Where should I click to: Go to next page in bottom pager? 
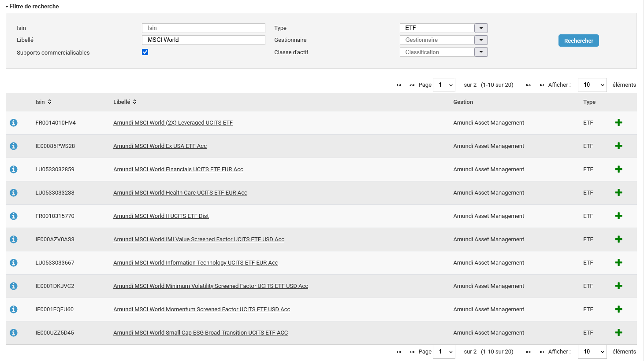click(529, 352)
